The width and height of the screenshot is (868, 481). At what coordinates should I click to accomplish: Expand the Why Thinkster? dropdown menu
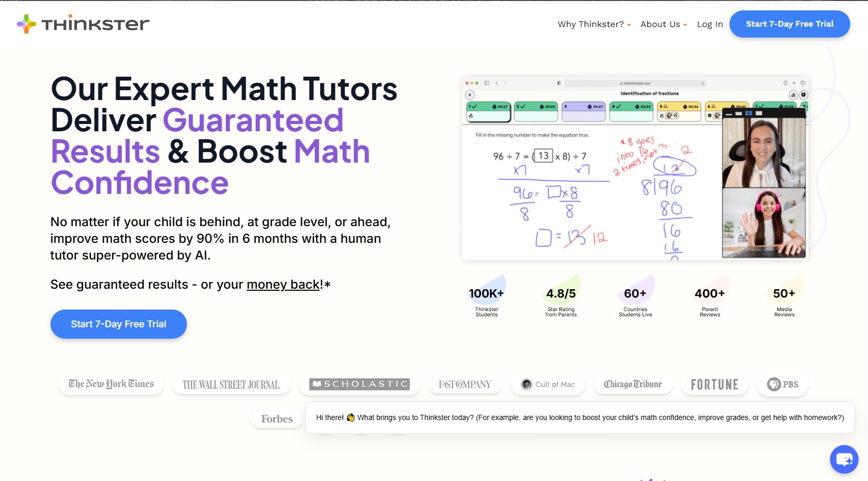tap(594, 24)
